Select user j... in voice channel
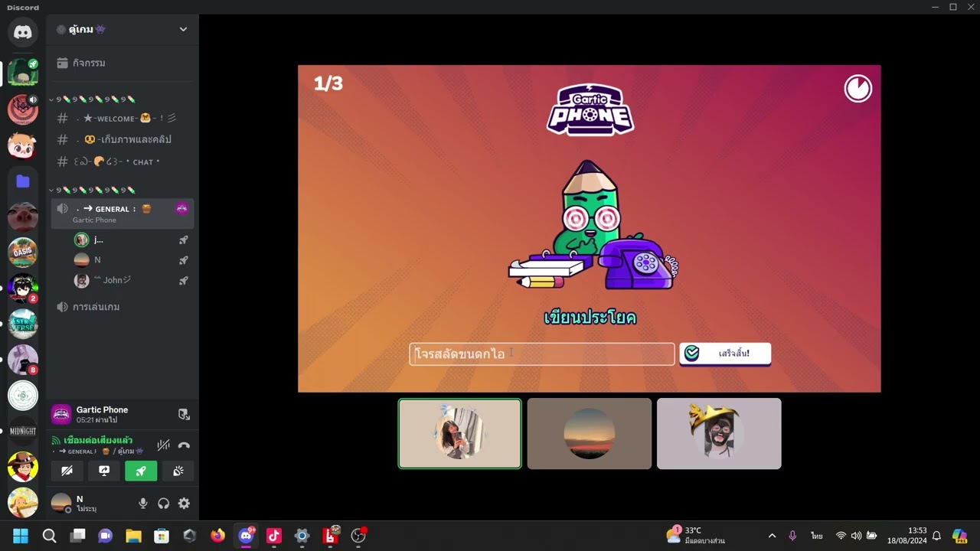 tap(131, 240)
